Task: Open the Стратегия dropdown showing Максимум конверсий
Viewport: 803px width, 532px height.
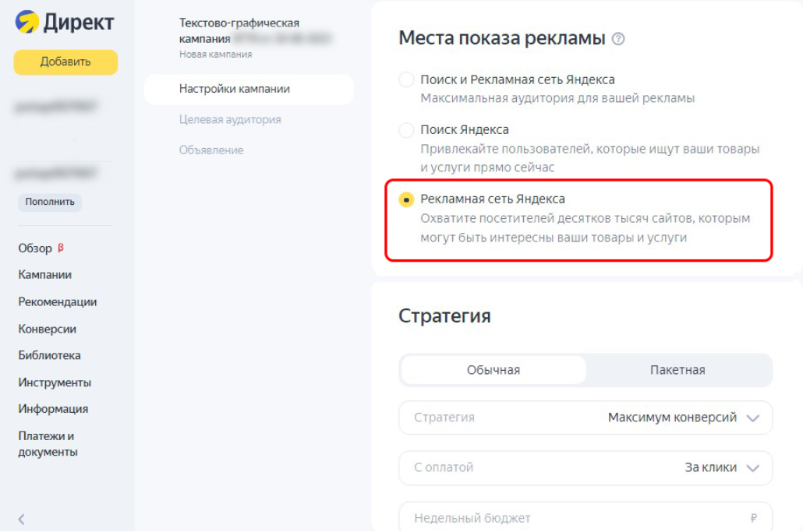Action: click(585, 417)
